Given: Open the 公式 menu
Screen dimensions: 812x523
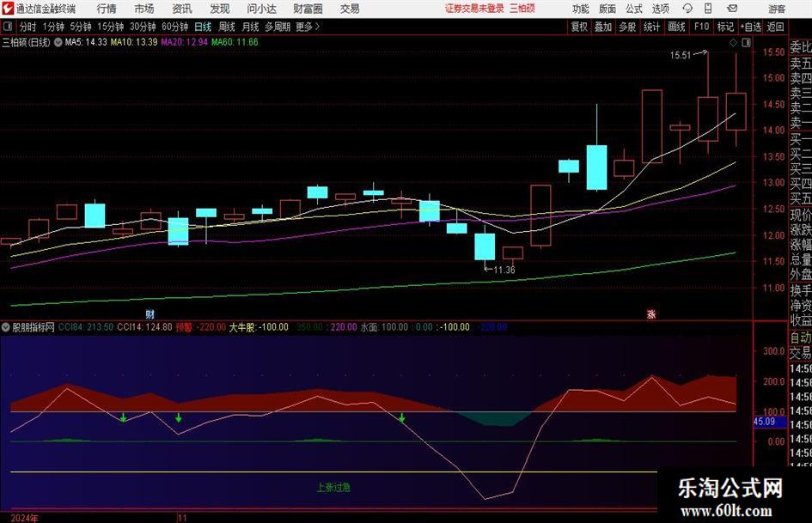Looking at the screenshot, I should [634, 9].
